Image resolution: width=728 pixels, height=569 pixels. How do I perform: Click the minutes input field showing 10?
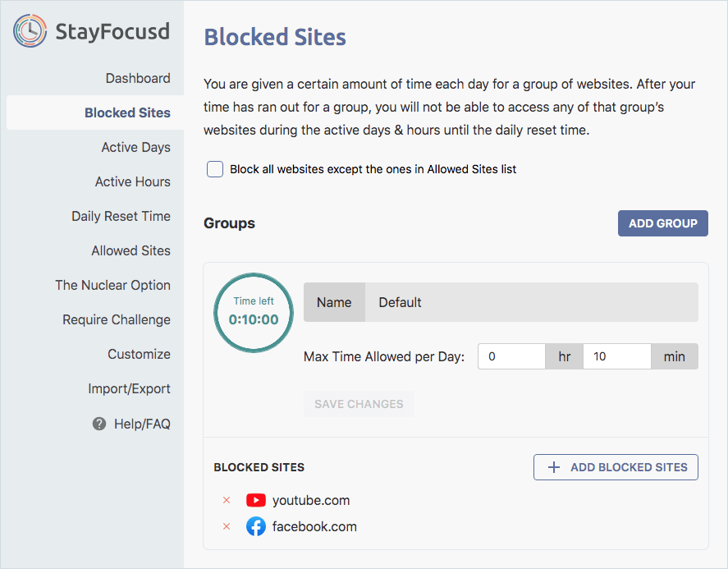click(617, 356)
